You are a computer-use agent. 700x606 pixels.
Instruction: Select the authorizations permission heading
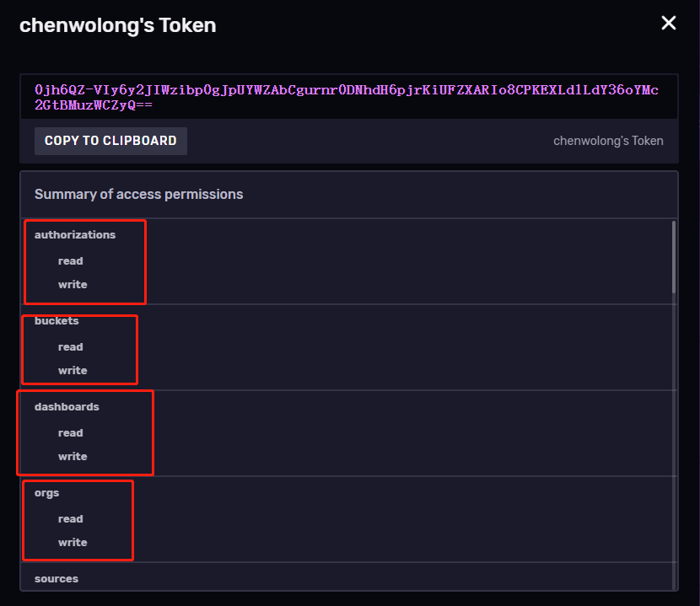click(x=75, y=235)
